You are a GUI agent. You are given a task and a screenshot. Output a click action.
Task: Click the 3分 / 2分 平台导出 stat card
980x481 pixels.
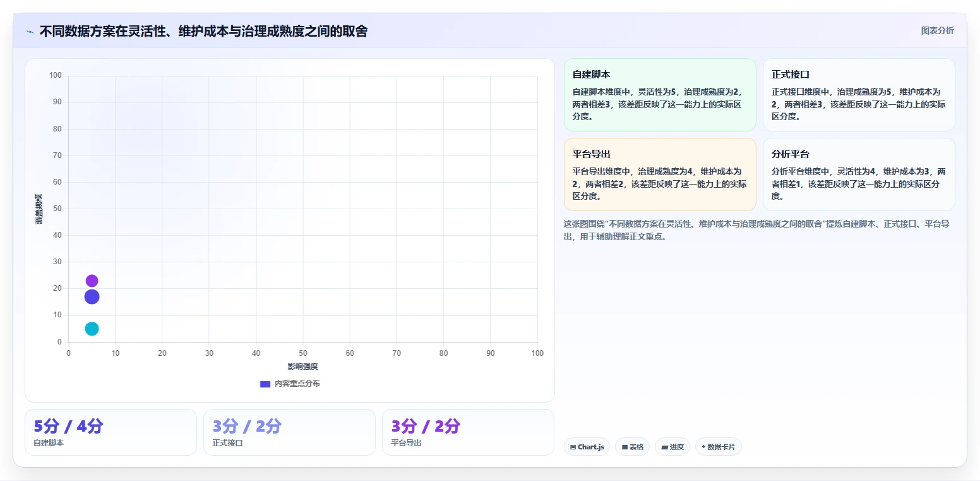pyautogui.click(x=468, y=432)
